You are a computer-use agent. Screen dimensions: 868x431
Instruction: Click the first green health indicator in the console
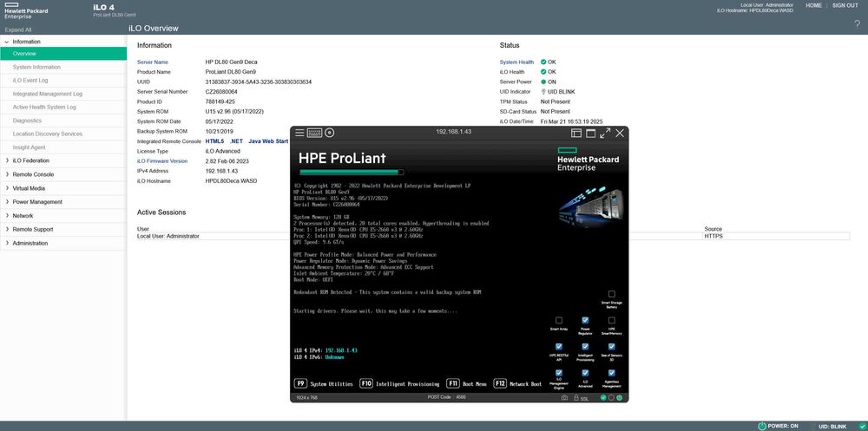click(603, 398)
